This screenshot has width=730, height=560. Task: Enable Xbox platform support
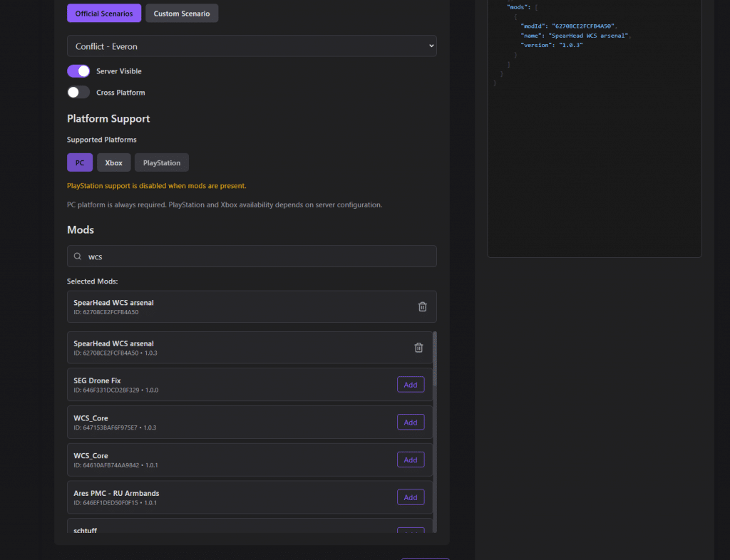coord(113,162)
